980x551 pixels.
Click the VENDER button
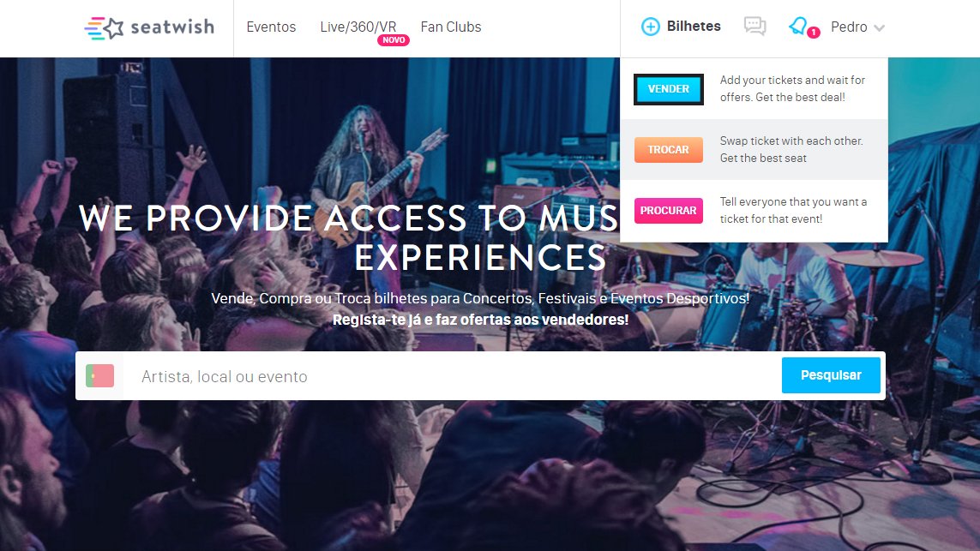pos(668,89)
